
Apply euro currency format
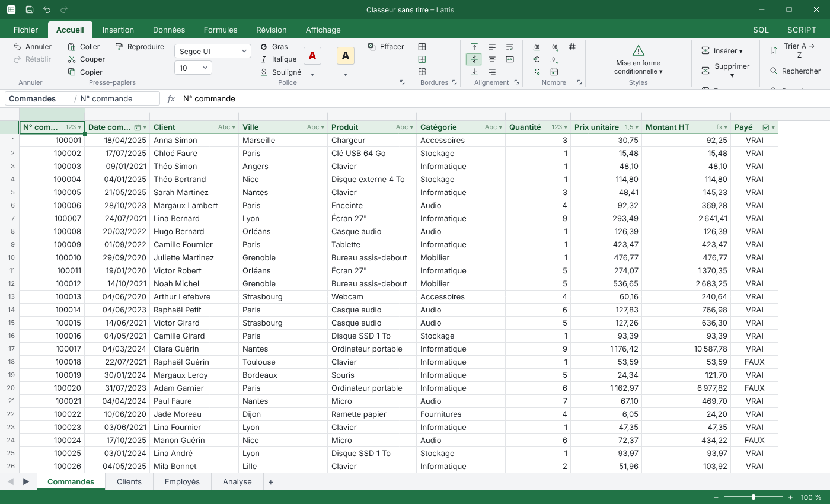pyautogui.click(x=537, y=59)
